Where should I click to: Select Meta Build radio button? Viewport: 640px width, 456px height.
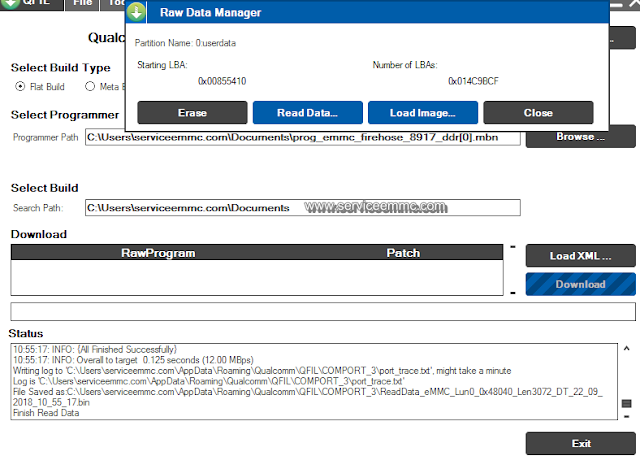90,87
